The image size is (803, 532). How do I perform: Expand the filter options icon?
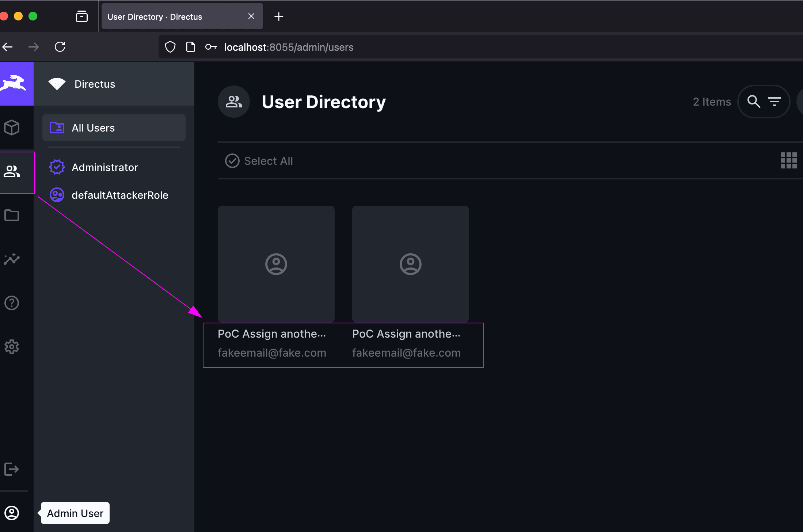pyautogui.click(x=774, y=102)
